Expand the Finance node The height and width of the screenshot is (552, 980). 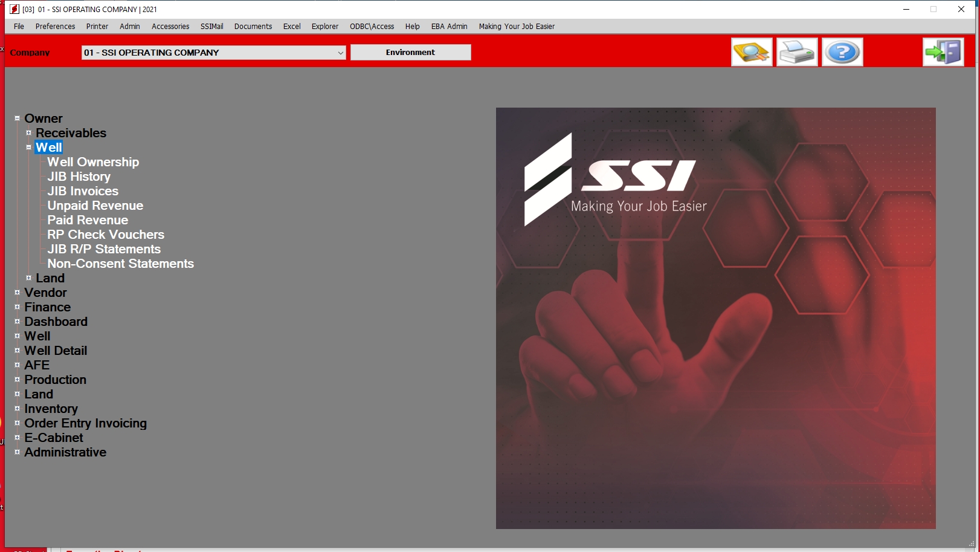click(17, 307)
